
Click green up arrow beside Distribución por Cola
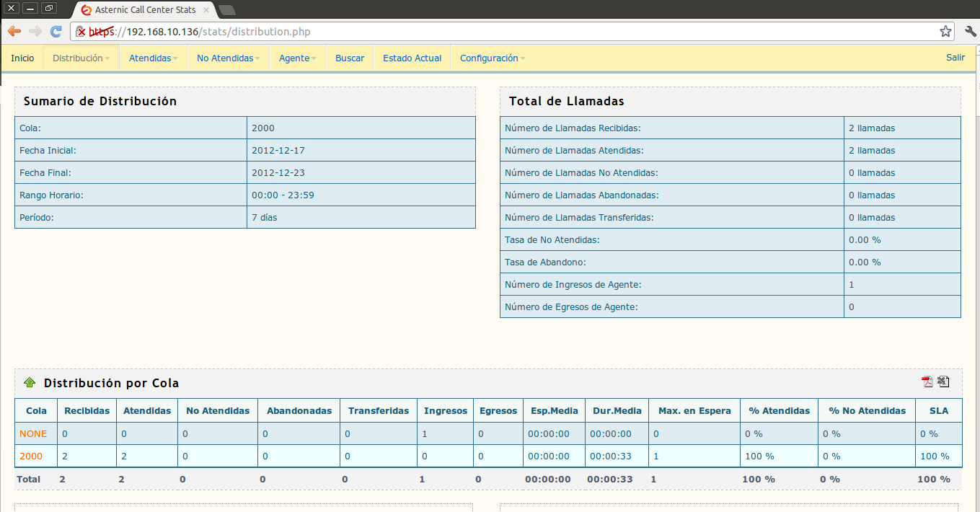coord(30,383)
